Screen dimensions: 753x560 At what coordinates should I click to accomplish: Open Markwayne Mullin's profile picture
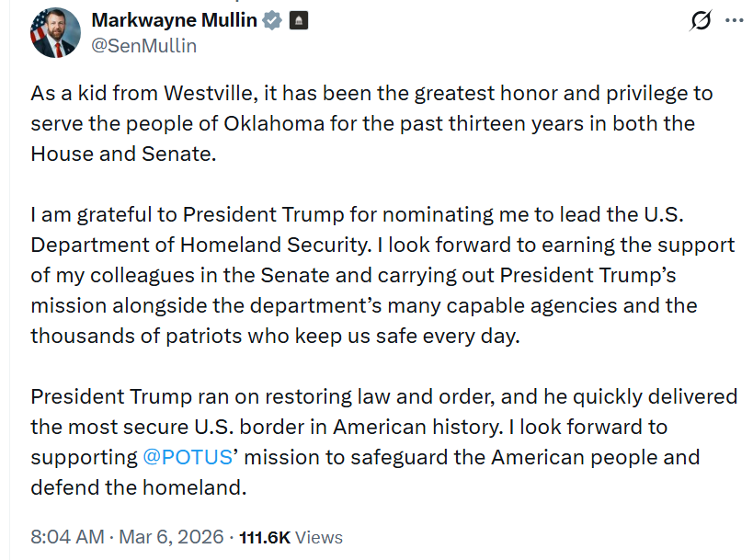[55, 32]
